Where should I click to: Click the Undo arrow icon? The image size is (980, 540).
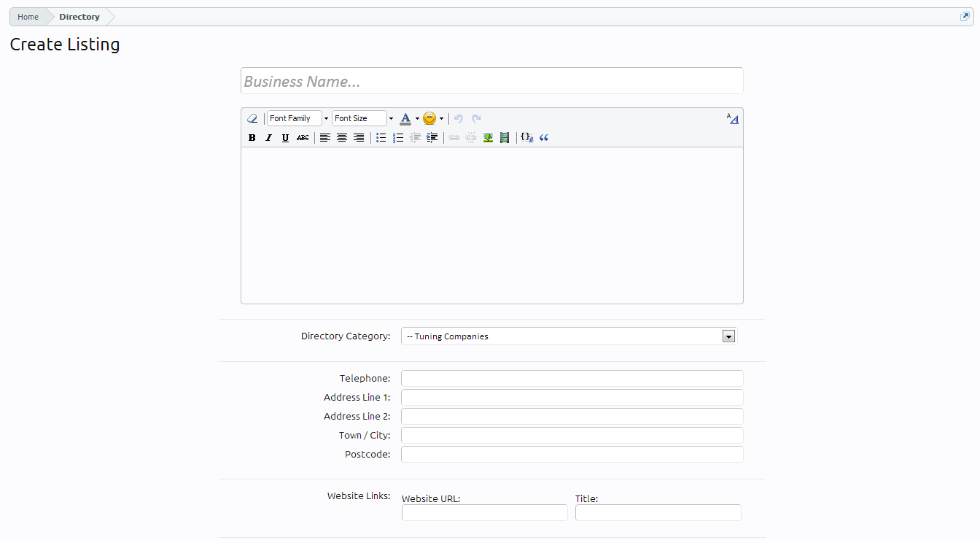[459, 118]
